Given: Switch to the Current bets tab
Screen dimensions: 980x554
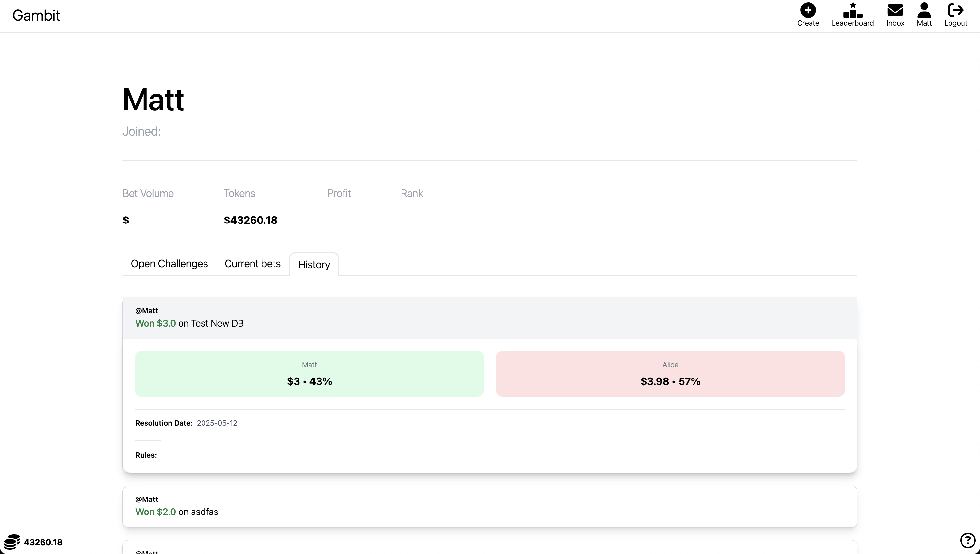Looking at the screenshot, I should [x=252, y=263].
